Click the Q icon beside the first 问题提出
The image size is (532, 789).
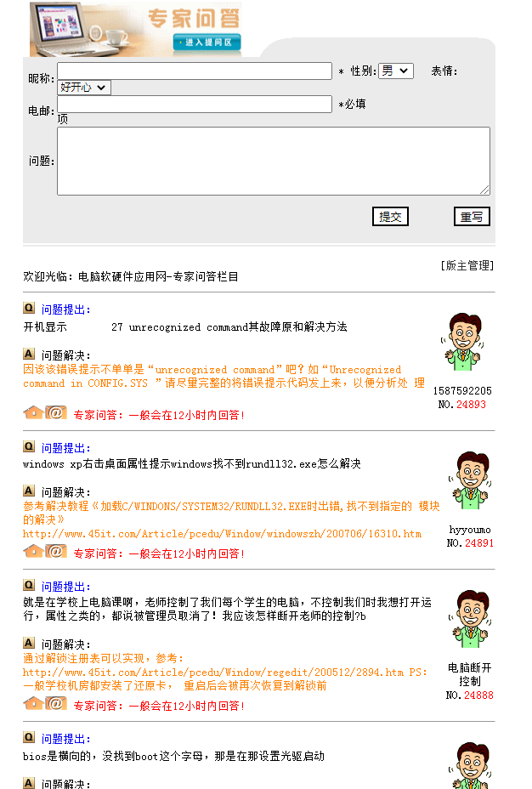coord(29,308)
